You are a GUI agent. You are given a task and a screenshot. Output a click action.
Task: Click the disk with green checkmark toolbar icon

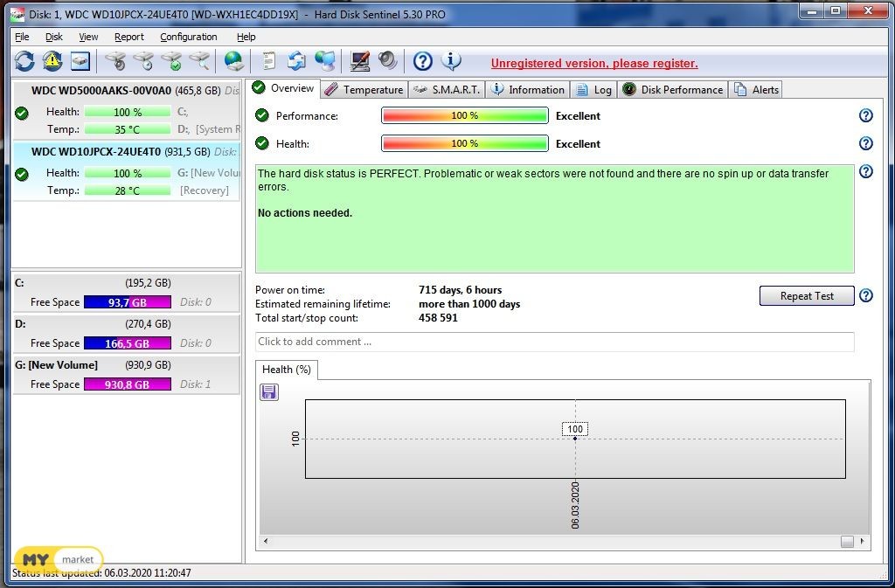(172, 60)
